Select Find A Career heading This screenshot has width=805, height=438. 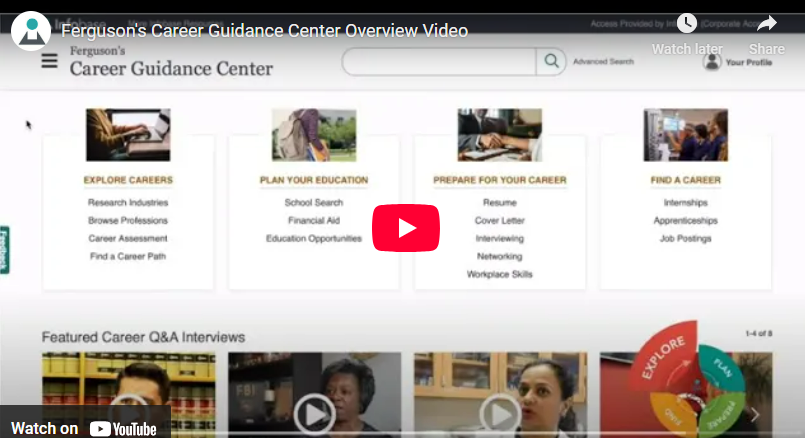coord(685,180)
